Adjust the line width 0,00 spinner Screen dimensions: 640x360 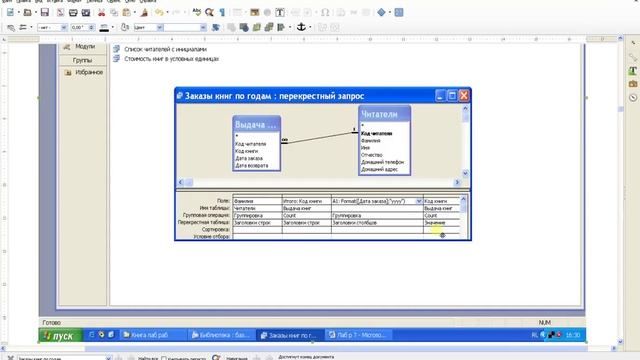point(91,27)
